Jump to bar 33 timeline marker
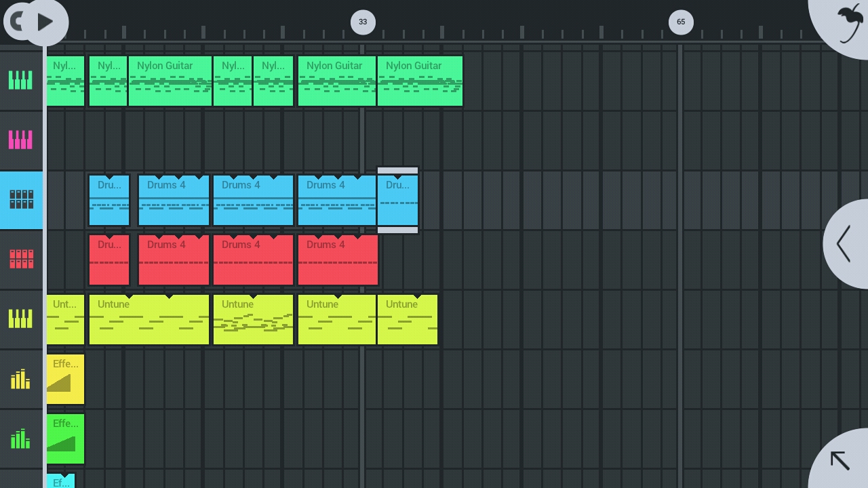This screenshot has height=488, width=868. [363, 22]
